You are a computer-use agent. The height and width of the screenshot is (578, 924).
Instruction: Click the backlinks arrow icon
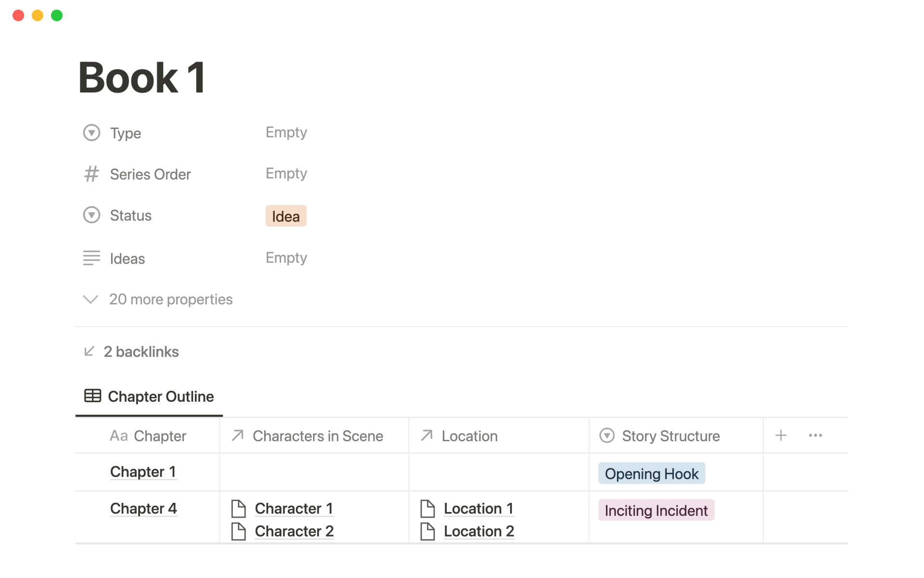[x=89, y=351]
